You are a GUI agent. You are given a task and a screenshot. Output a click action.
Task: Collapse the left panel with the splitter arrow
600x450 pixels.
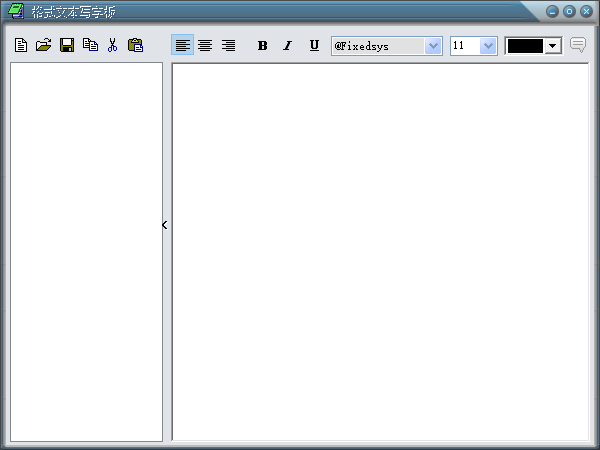point(165,225)
